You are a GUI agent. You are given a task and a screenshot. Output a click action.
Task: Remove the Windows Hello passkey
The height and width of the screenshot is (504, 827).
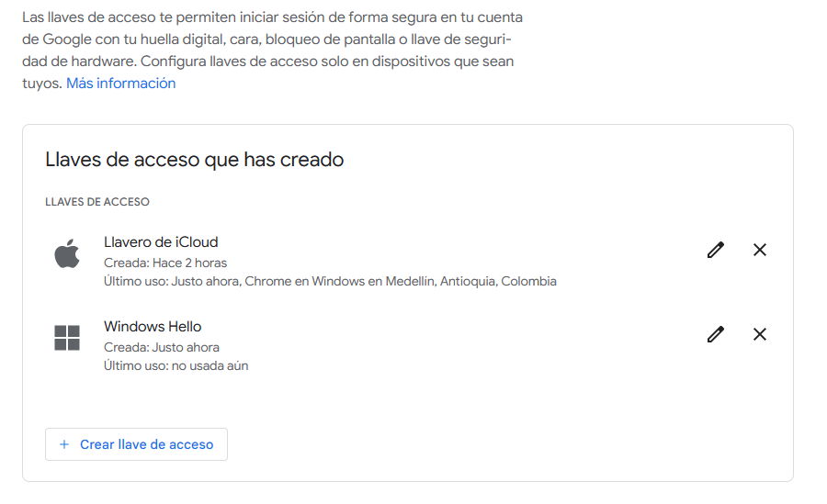(760, 334)
